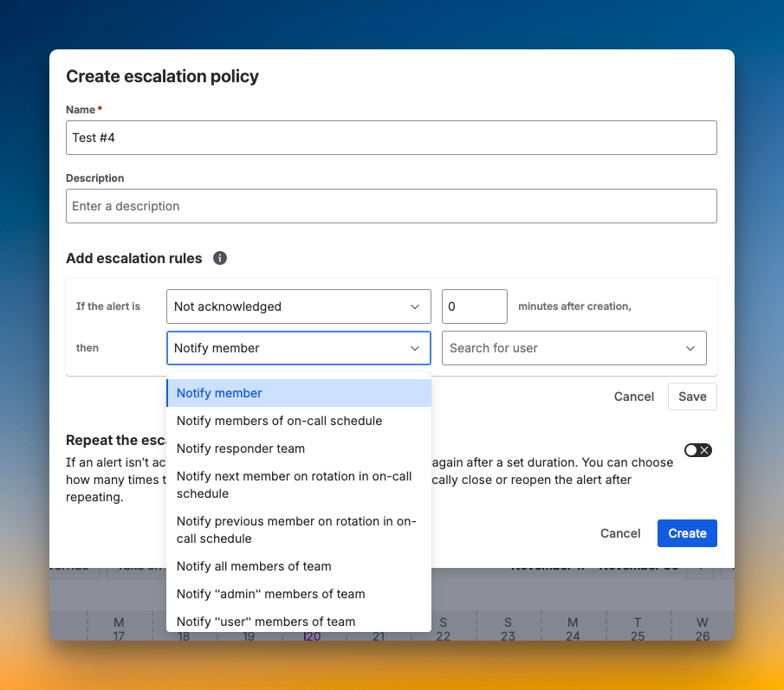Cancel the escalation rule editing
Screen dimensions: 784x690
(633, 397)
